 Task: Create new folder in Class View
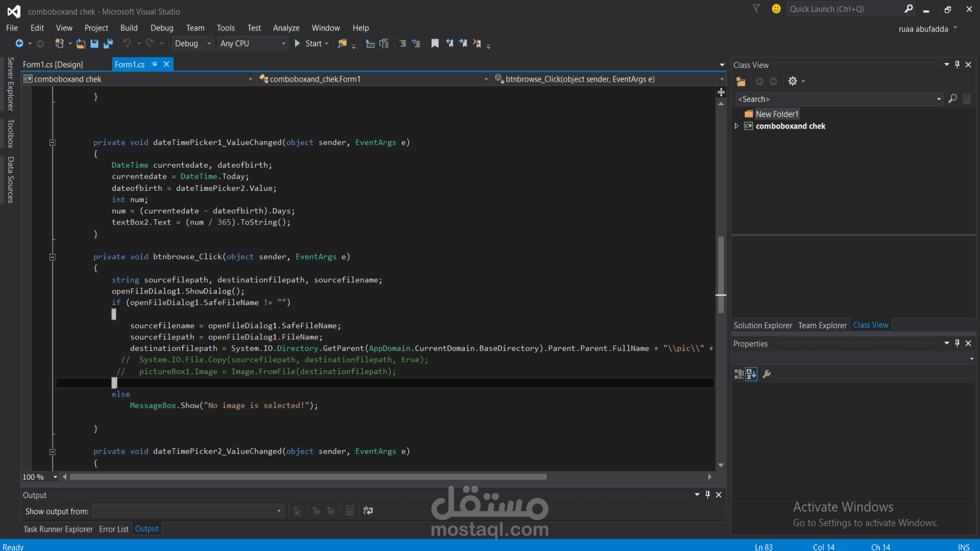pyautogui.click(x=741, y=82)
